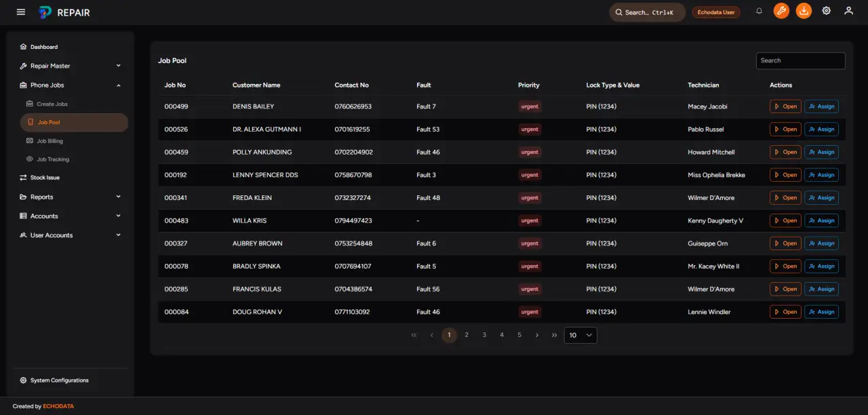Go to next page arrow
The image size is (868, 415).
coord(537,335)
